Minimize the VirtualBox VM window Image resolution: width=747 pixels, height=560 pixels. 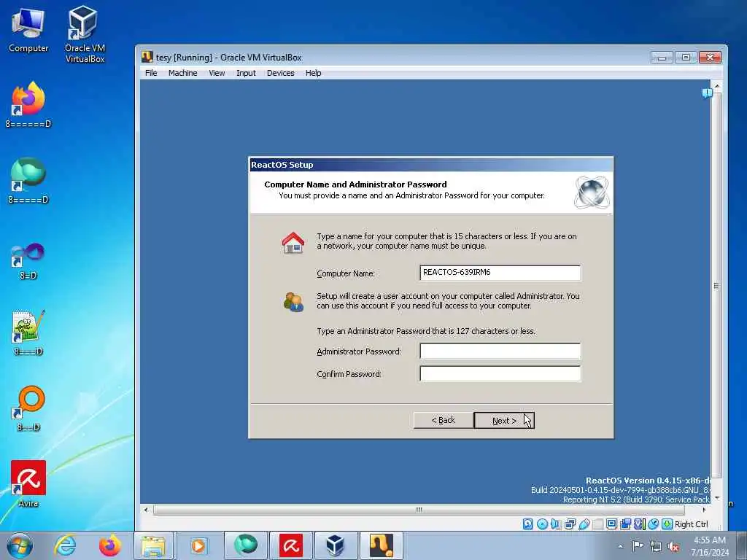[x=662, y=58]
